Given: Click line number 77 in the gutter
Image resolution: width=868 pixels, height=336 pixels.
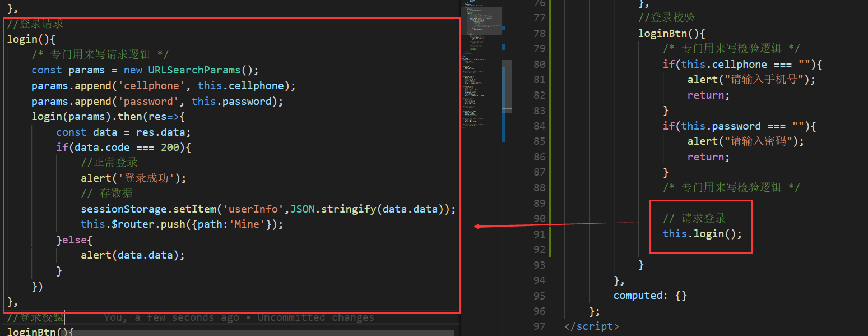Looking at the screenshot, I should 539,17.
